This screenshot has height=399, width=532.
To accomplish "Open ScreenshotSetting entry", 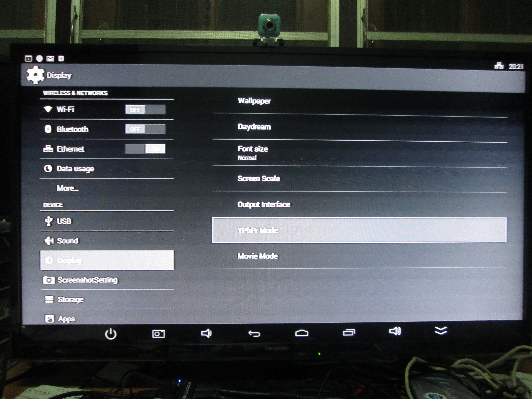I will tap(107, 280).
